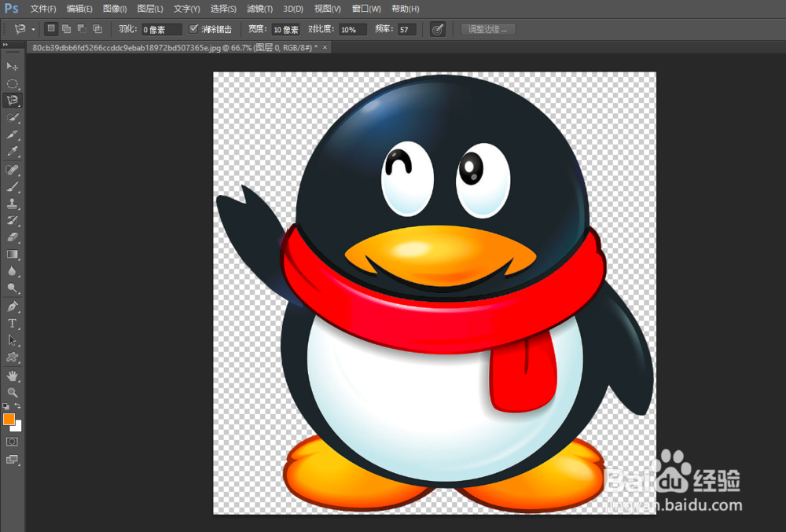The image size is (786, 532).
Task: Open the 窗口(W) menu
Action: point(366,9)
